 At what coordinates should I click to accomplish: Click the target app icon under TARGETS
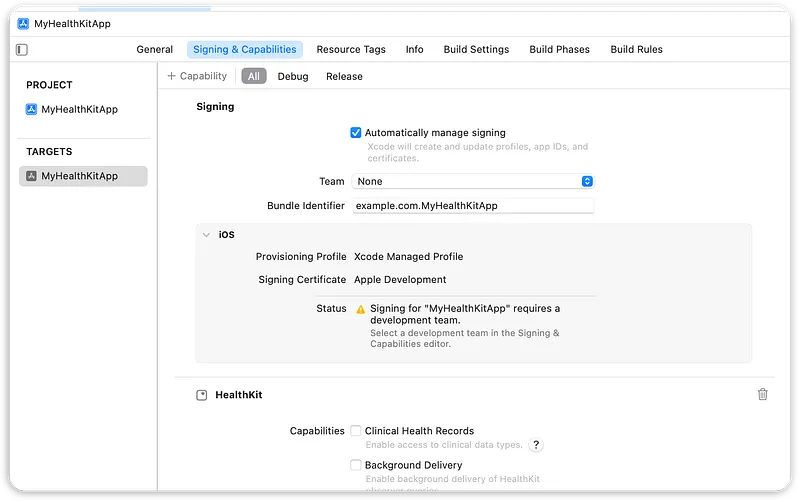[x=32, y=176]
